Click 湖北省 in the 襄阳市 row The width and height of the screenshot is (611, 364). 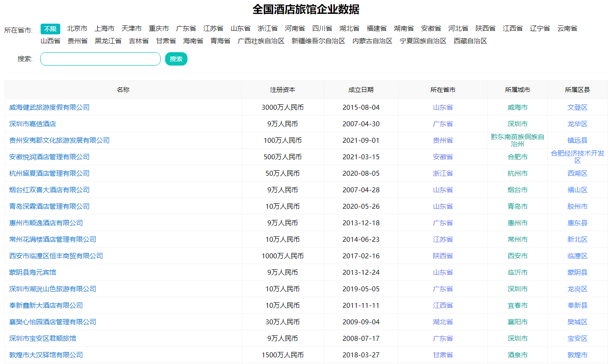tap(443, 322)
